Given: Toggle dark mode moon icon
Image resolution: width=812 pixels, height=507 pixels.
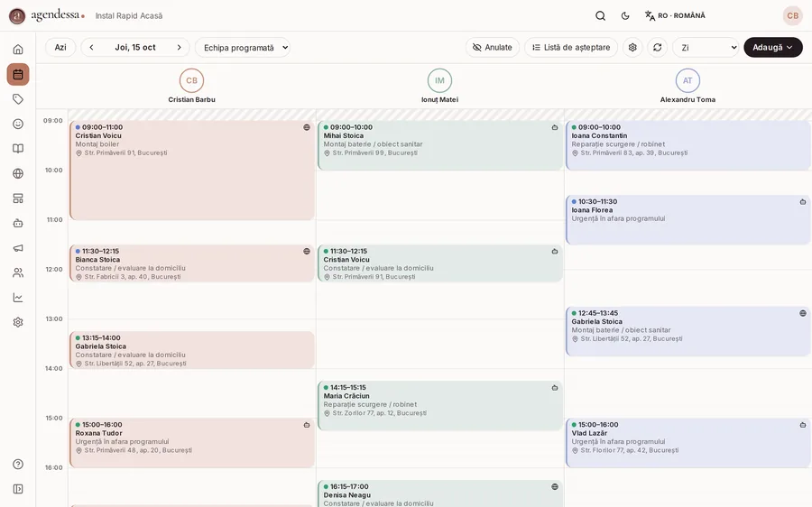Looking at the screenshot, I should [625, 15].
